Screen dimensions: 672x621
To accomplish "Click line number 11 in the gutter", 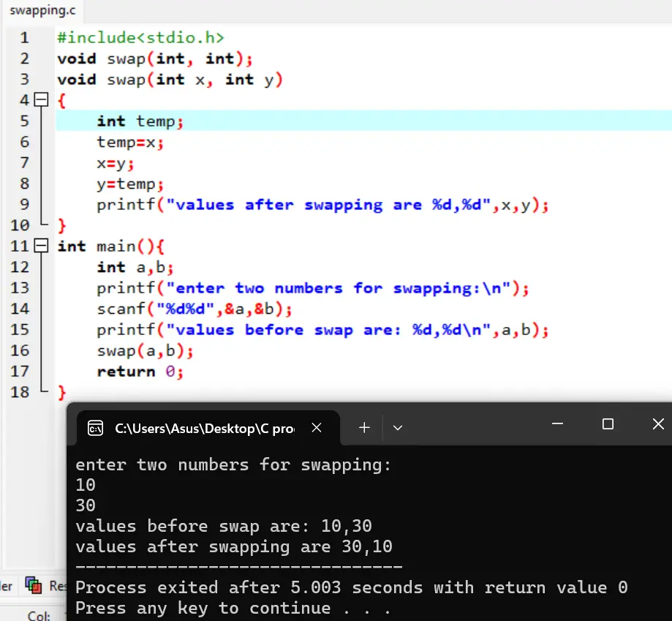I will pos(20,246).
